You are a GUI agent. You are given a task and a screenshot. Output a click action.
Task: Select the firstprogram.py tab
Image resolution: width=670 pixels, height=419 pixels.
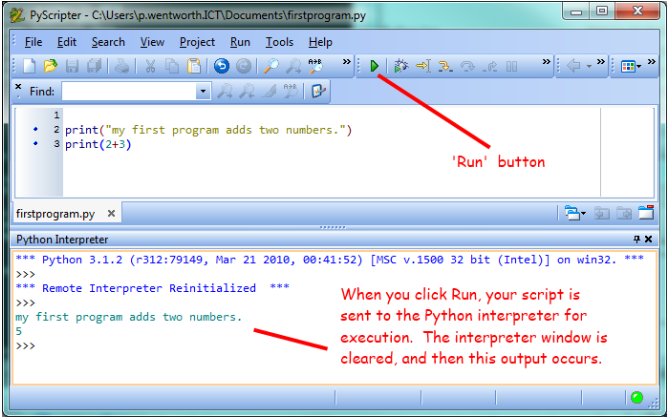56,213
